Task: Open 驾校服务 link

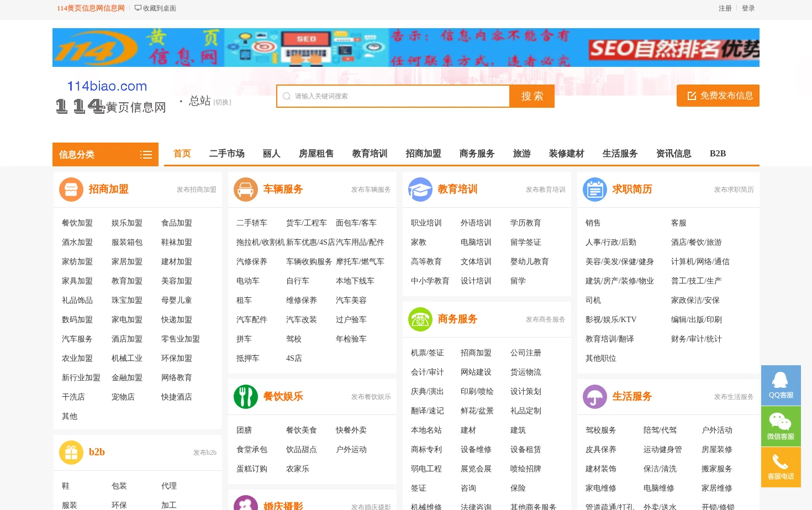Action: (x=601, y=430)
